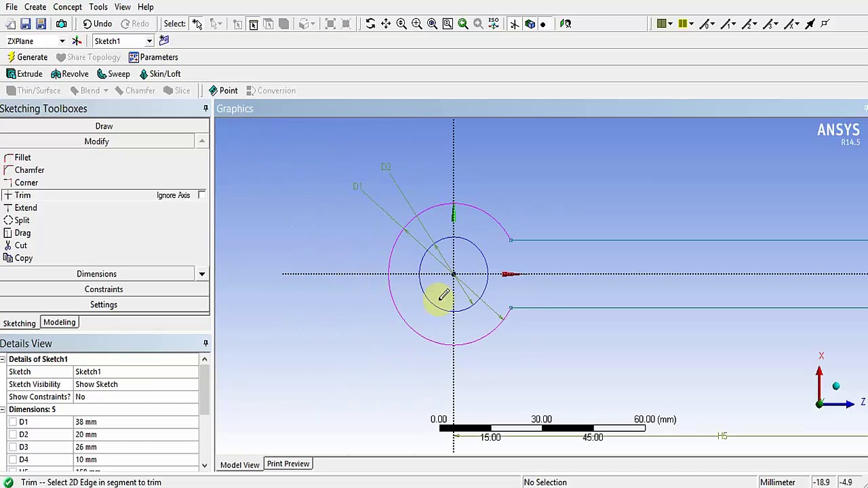Open the Concept menu
868x488 pixels.
(x=68, y=7)
